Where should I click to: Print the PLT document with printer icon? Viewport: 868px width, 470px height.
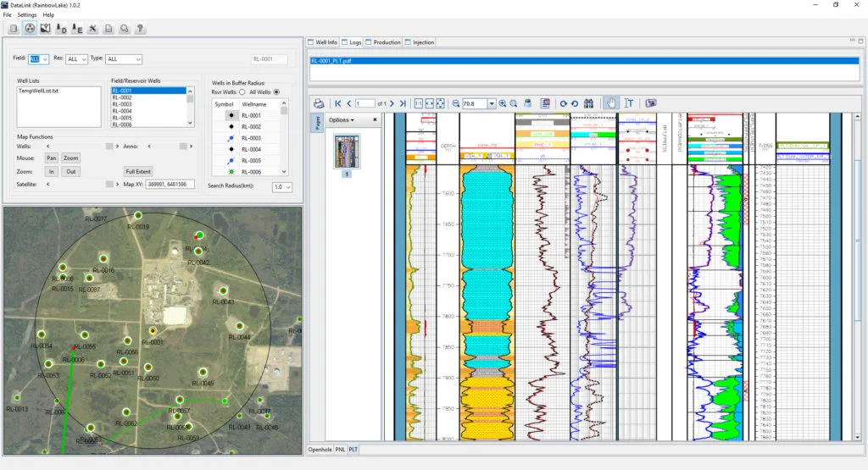click(x=319, y=103)
